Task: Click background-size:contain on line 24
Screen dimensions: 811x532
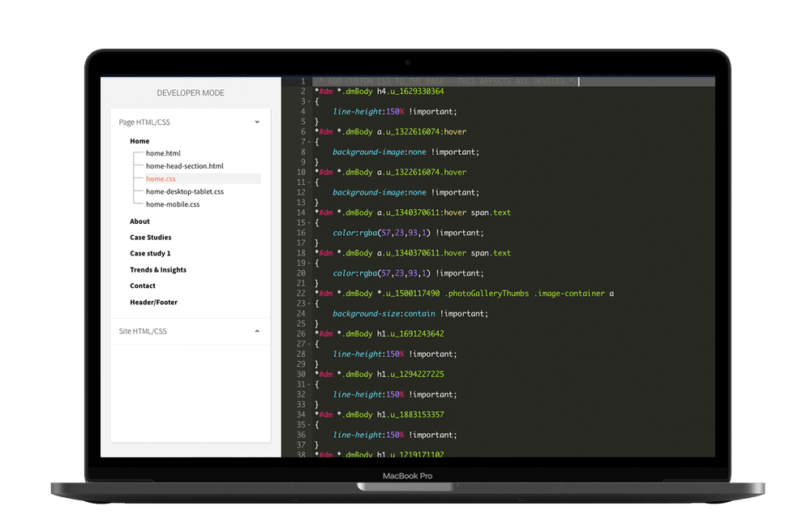Action: coord(384,313)
